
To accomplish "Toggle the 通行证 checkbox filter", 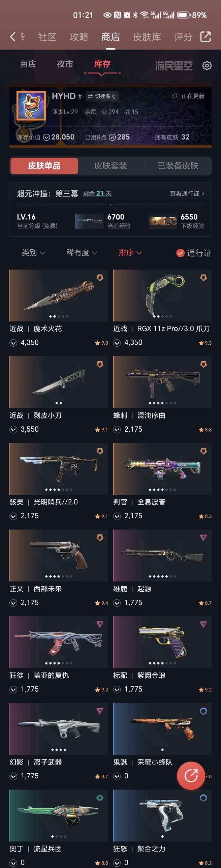I will pos(180,253).
